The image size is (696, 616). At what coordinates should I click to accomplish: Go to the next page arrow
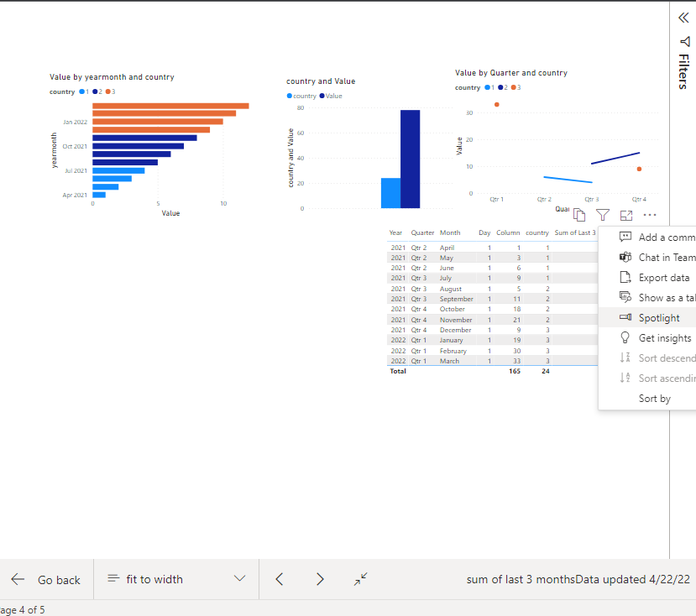click(x=320, y=579)
